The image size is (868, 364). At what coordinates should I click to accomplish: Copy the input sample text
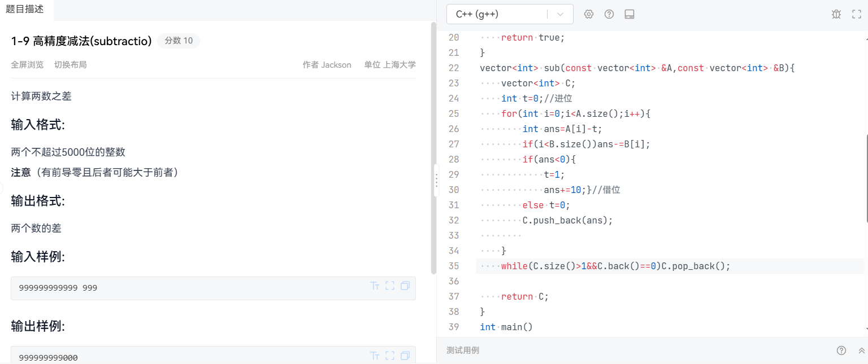(x=405, y=286)
